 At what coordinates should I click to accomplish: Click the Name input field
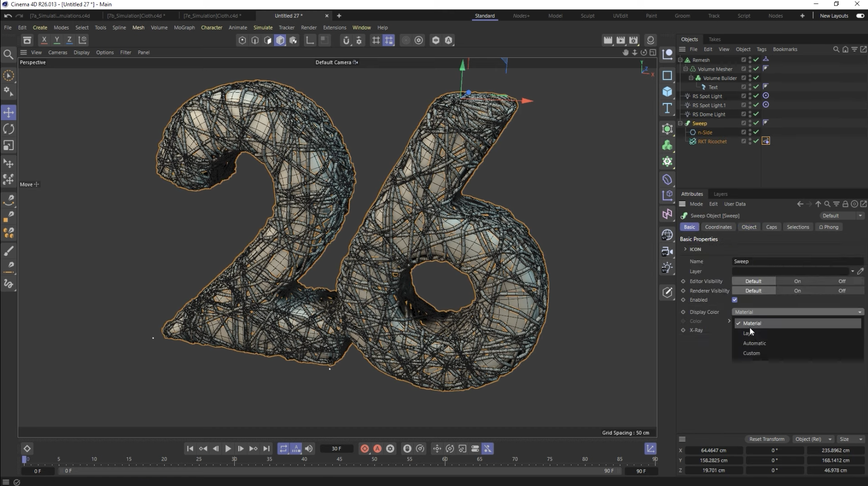click(796, 261)
